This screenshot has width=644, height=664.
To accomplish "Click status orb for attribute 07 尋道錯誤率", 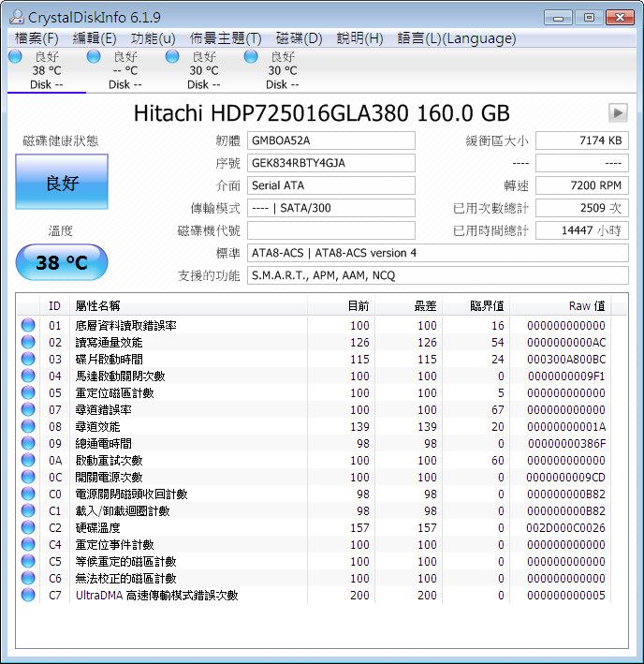I will [28, 409].
